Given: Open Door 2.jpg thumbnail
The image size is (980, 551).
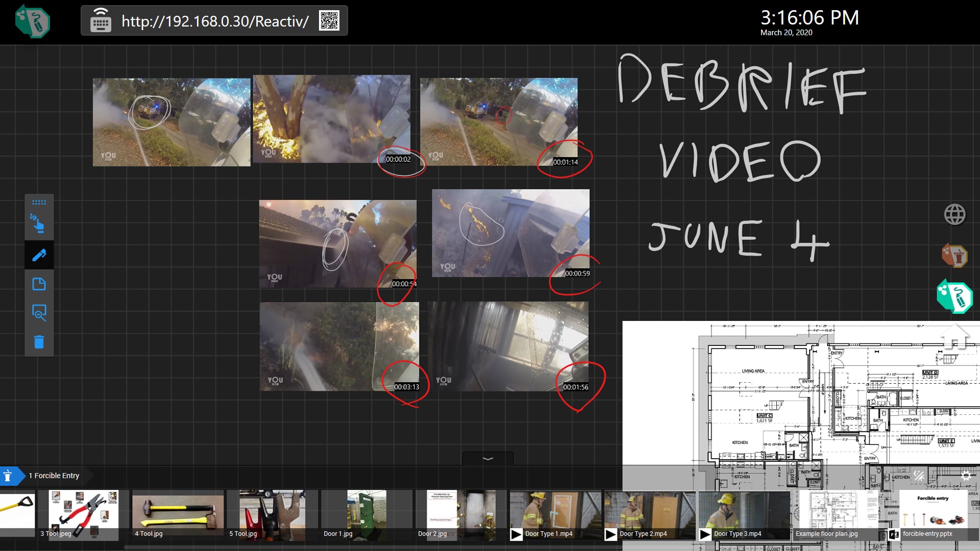Looking at the screenshot, I should (x=461, y=515).
